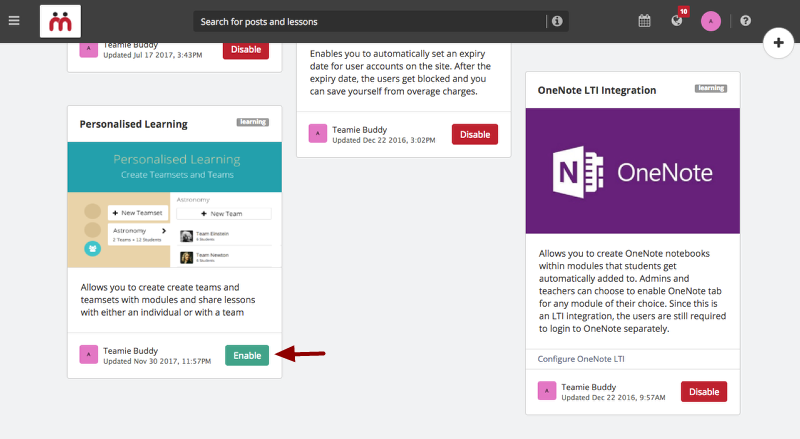Image resolution: width=800 pixels, height=439 pixels.
Task: Click "Updated Dec 22 2016, 9:57AM" text
Action: point(613,397)
